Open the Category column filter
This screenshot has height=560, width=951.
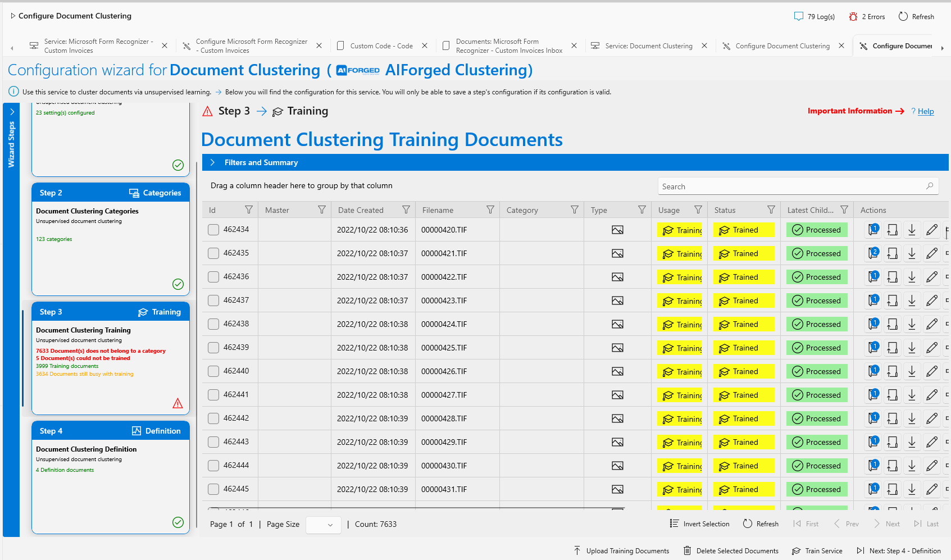point(575,210)
